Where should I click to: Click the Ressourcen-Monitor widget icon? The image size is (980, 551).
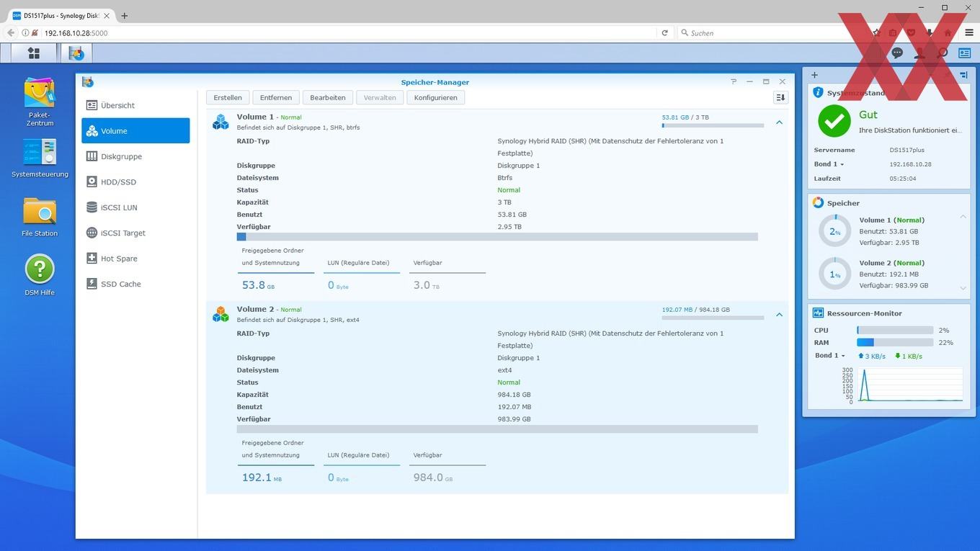[x=818, y=313]
